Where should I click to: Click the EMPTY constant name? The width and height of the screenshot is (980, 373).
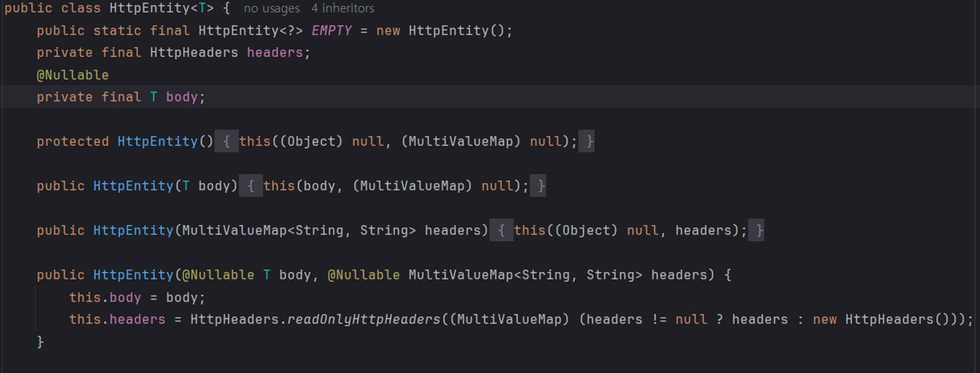[x=332, y=30]
